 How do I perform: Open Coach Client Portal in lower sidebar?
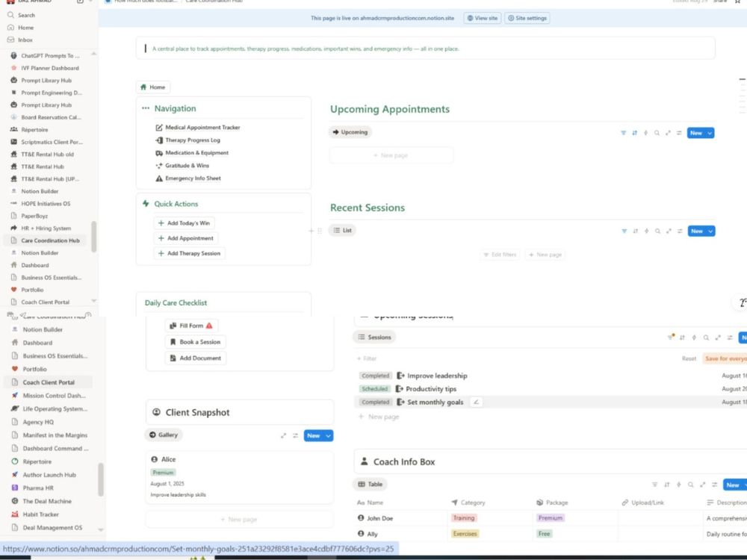pyautogui.click(x=48, y=382)
